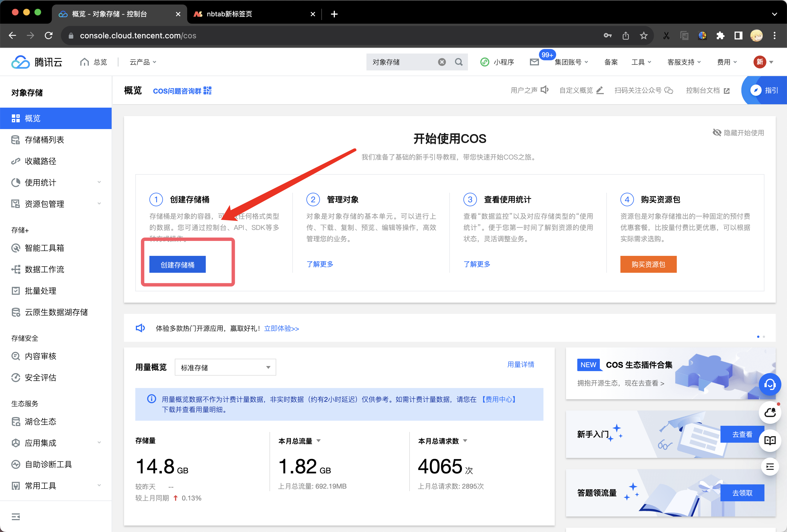Click the announcement megaphone icon
The height and width of the screenshot is (532, 787).
coord(140,328)
